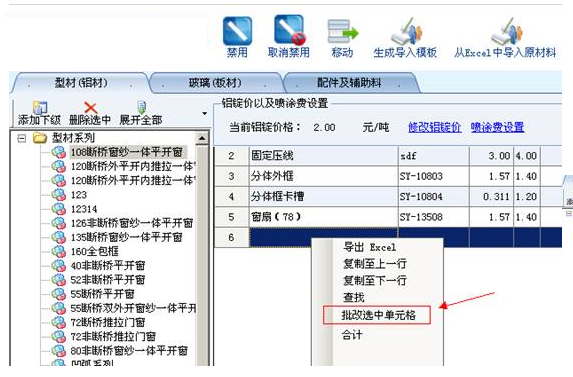Select tree item 52非断桥平开窗
573x377 pixels.
click(108, 279)
